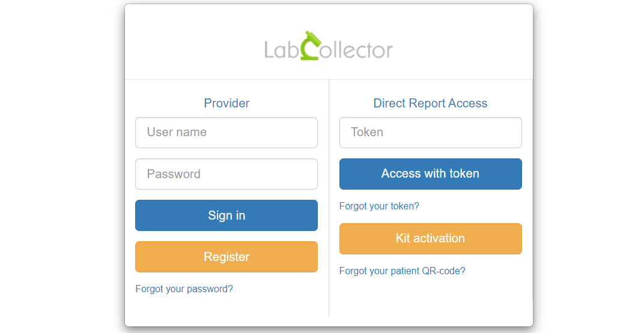The image size is (644, 333).
Task: Open the Register form via orange button
Action: tap(226, 257)
